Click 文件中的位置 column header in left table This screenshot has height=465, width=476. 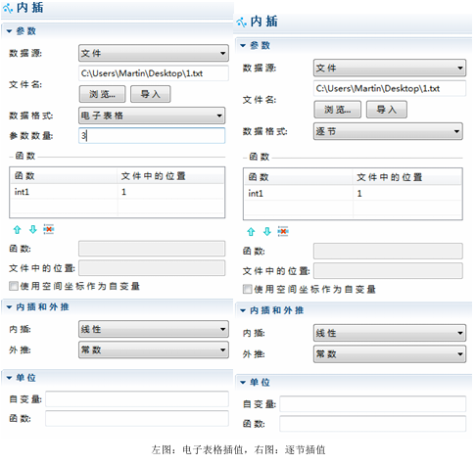point(171,176)
